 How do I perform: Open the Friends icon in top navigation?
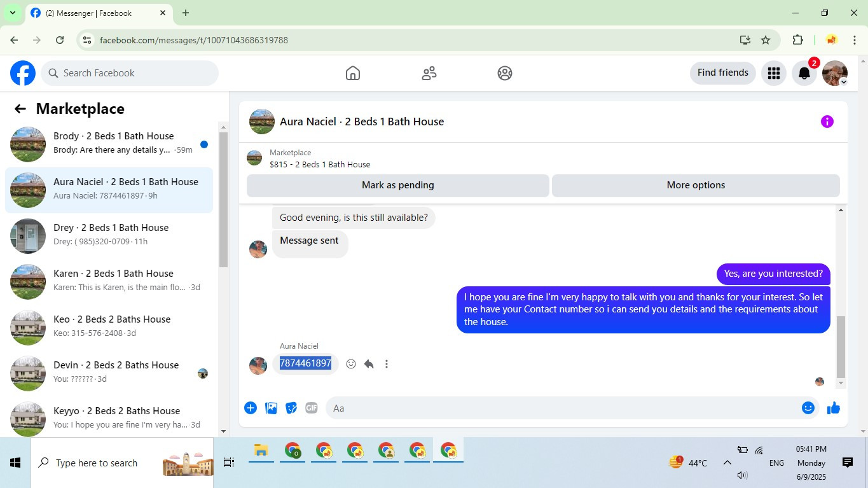(429, 73)
